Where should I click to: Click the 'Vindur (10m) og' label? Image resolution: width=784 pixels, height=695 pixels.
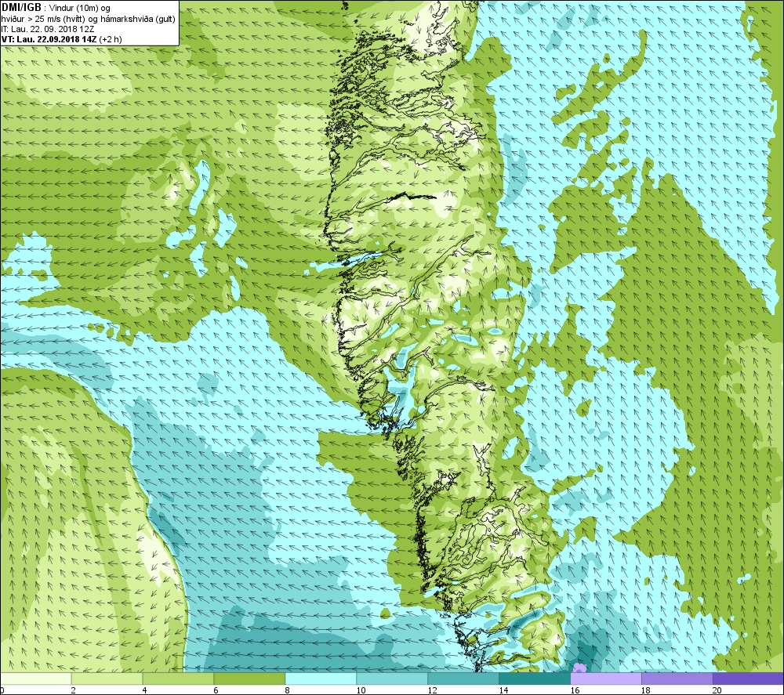(80, 9)
